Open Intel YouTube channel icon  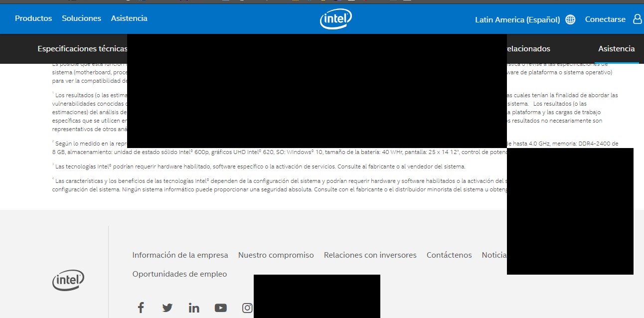[221, 308]
